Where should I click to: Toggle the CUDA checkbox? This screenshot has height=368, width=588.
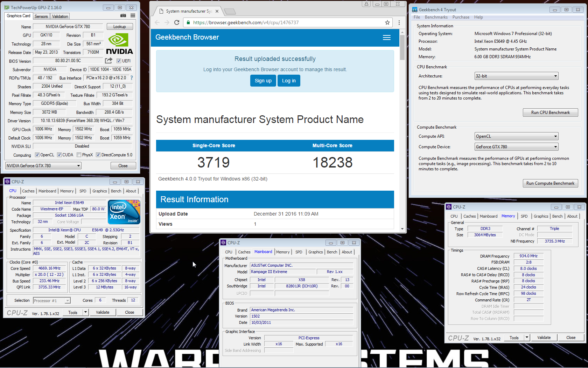click(59, 155)
